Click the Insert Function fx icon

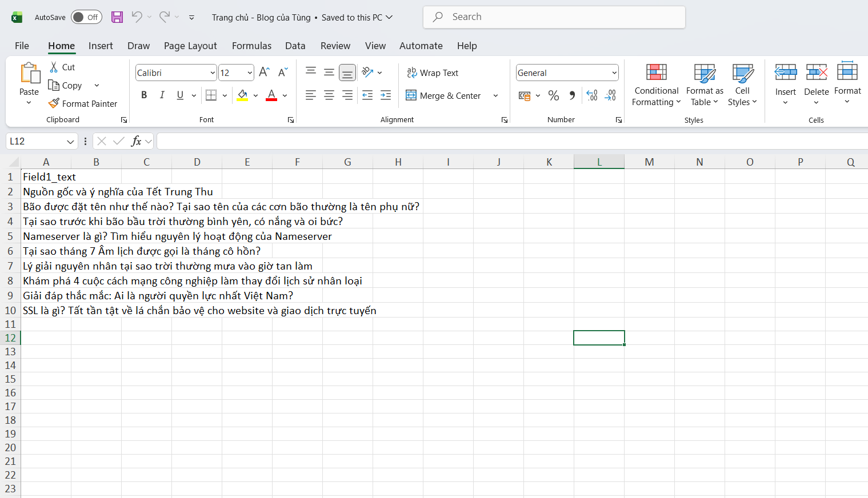(136, 141)
